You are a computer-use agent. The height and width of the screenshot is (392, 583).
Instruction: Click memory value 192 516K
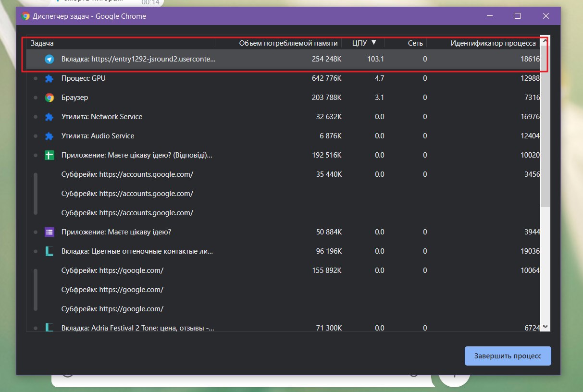(326, 155)
